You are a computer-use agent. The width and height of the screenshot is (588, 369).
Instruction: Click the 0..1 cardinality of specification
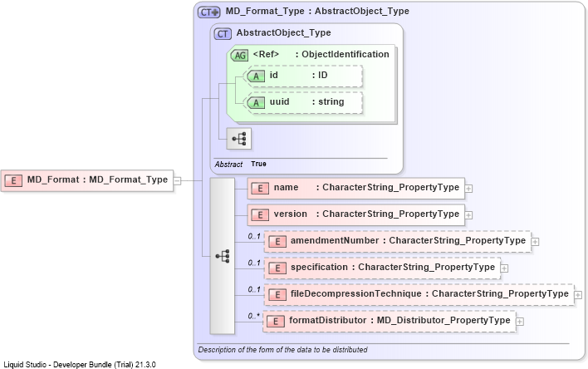254,263
